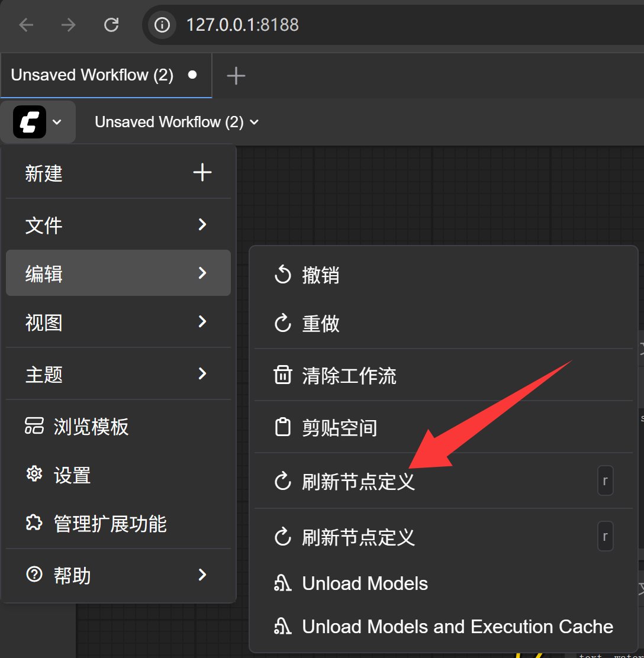Open new workflow tab with plus button
The image size is (644, 658).
[x=236, y=76]
